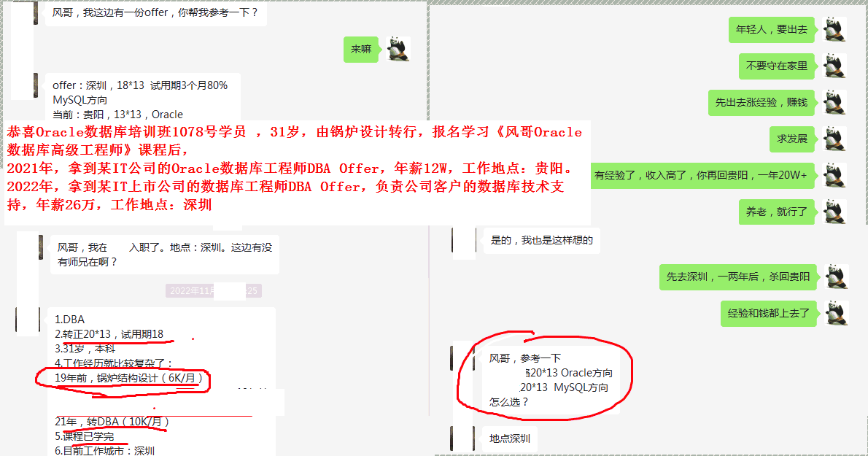Select the line "offer：深圳，18*13 试用期3个月80%"

pos(140,85)
